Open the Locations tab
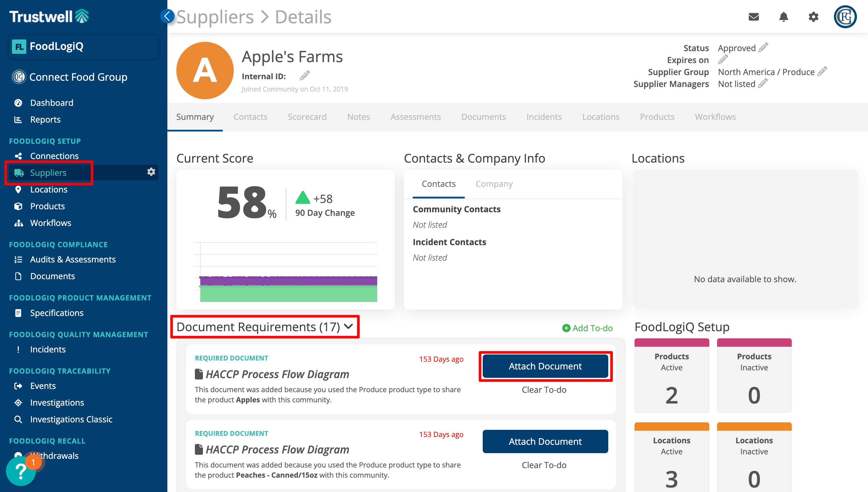Image resolution: width=868 pixels, height=492 pixels. pos(601,117)
